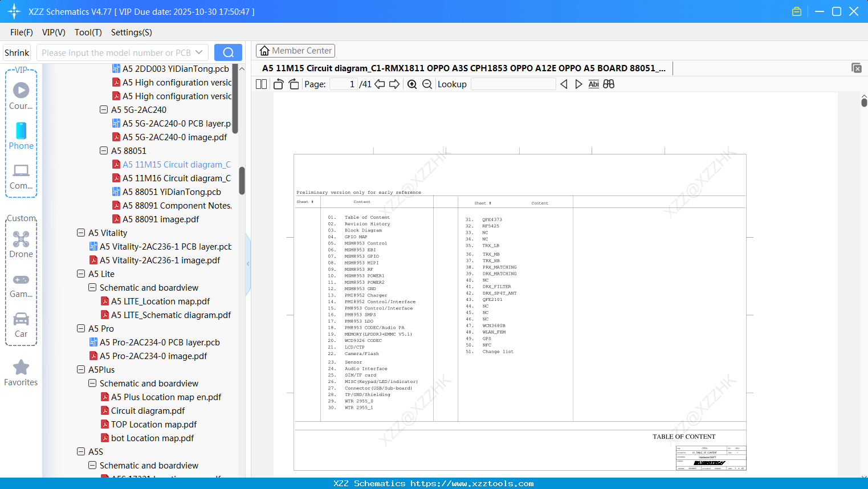Open the Drone category
The image size is (868, 489).
tap(21, 245)
